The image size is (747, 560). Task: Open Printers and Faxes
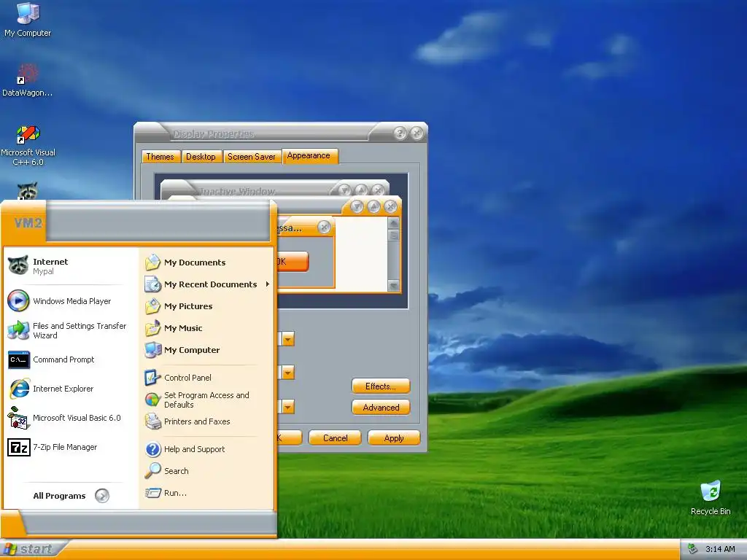(x=207, y=421)
